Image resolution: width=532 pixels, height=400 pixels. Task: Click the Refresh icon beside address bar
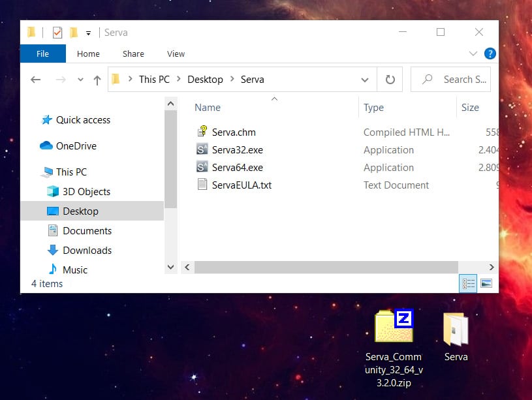(390, 80)
